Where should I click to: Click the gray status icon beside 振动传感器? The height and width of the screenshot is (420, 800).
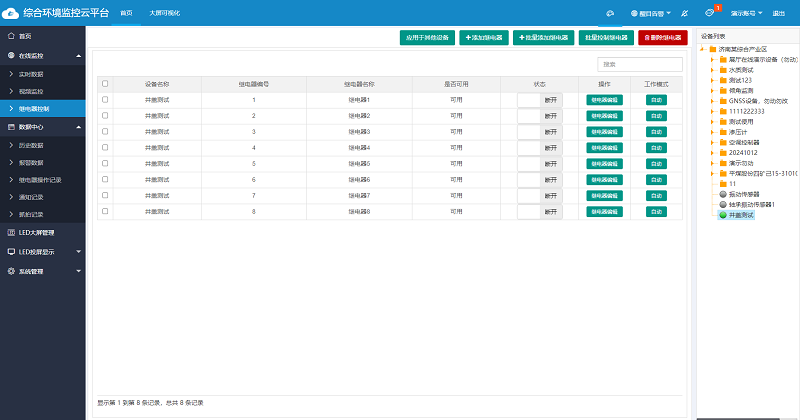tap(723, 194)
